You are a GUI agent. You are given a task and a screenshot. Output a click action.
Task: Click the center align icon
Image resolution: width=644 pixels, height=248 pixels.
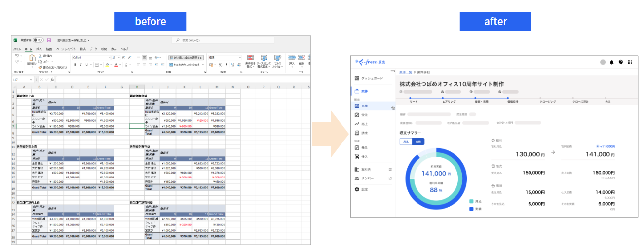(x=144, y=65)
